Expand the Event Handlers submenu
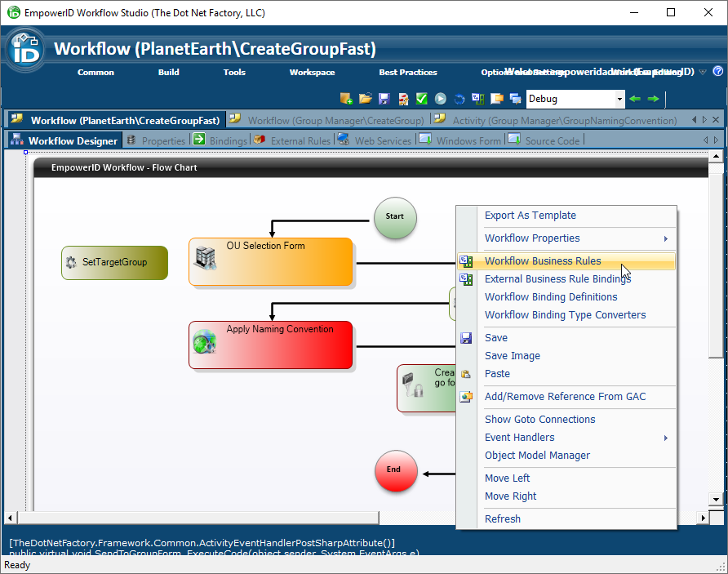The width and height of the screenshot is (728, 574). [x=665, y=438]
